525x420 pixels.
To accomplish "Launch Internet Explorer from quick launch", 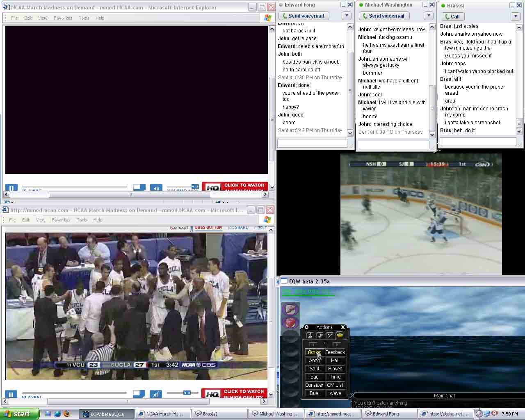I will 57,414.
